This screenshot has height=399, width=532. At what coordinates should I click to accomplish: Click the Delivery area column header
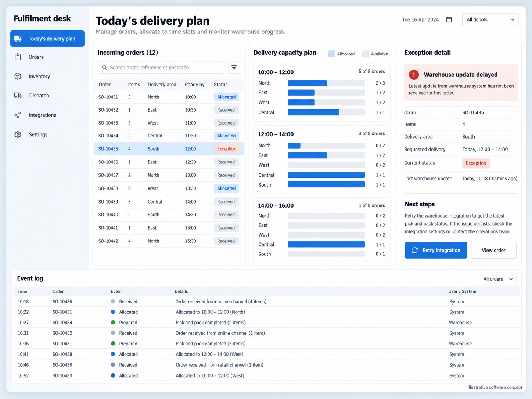162,85
